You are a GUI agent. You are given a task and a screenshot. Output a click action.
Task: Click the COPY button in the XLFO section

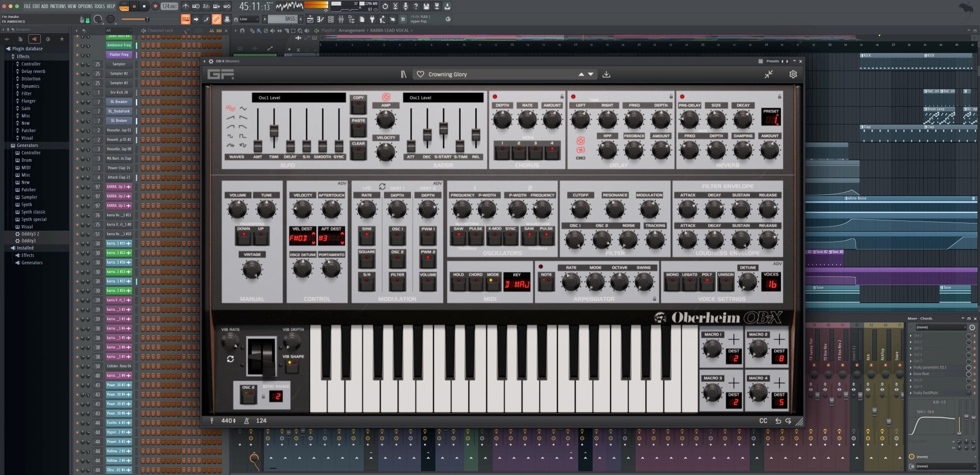tap(358, 105)
